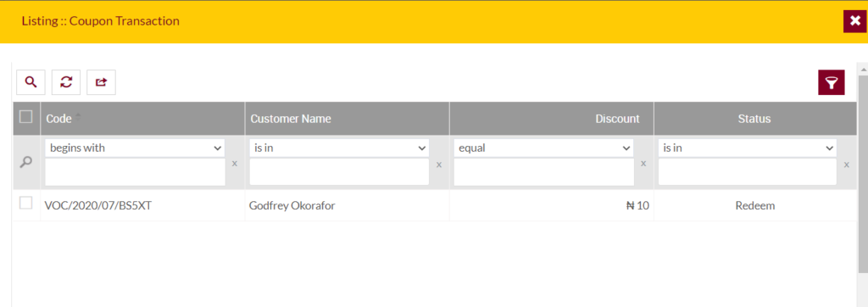Refresh the coupon transaction listing
Image resolution: width=868 pixels, height=307 pixels.
(66, 82)
